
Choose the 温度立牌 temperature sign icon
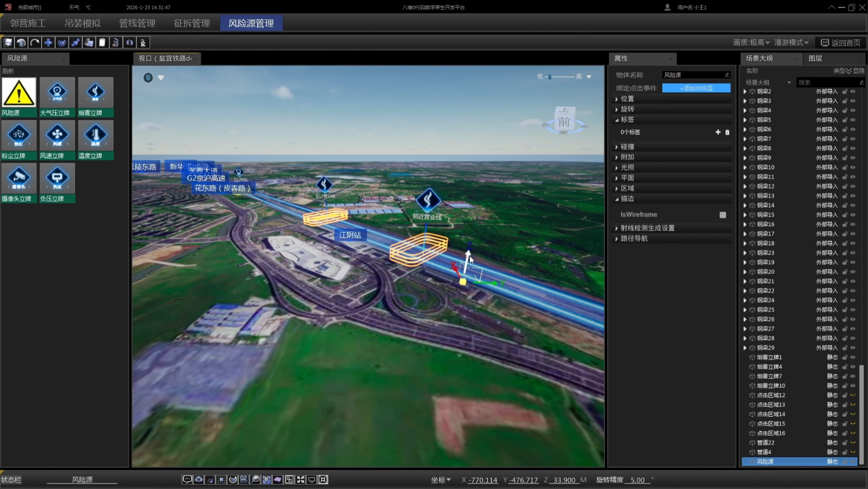[x=95, y=135]
